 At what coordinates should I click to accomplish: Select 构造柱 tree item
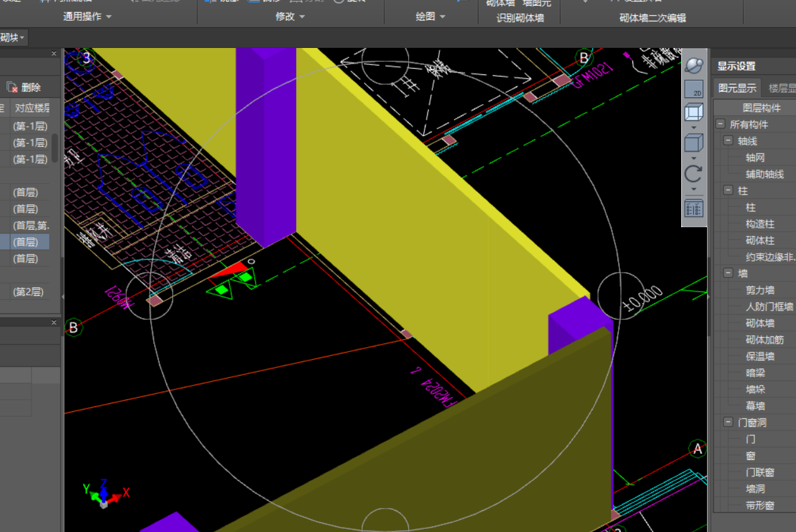pos(760,224)
